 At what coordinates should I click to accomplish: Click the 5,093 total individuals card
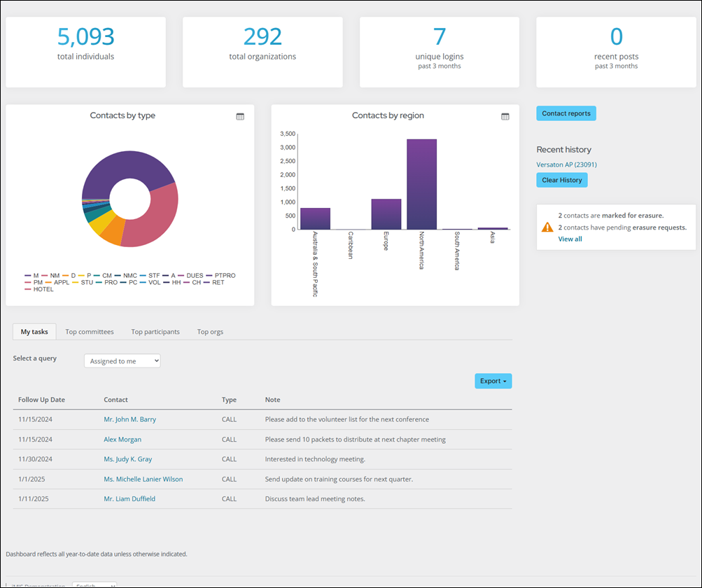tap(85, 52)
